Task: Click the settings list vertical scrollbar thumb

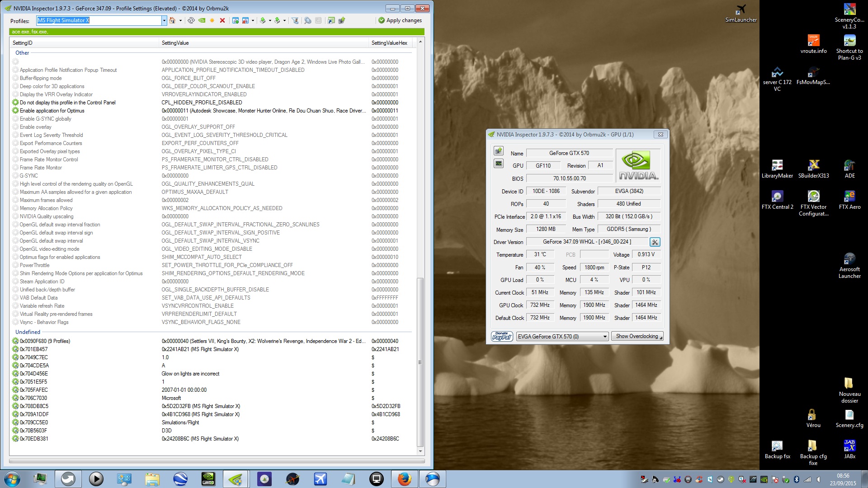Action: coord(420,361)
